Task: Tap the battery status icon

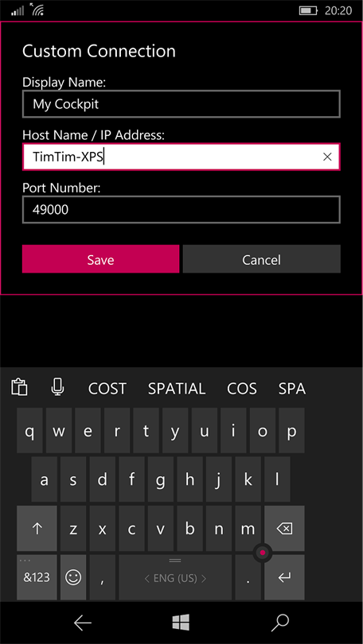Action: point(308,10)
